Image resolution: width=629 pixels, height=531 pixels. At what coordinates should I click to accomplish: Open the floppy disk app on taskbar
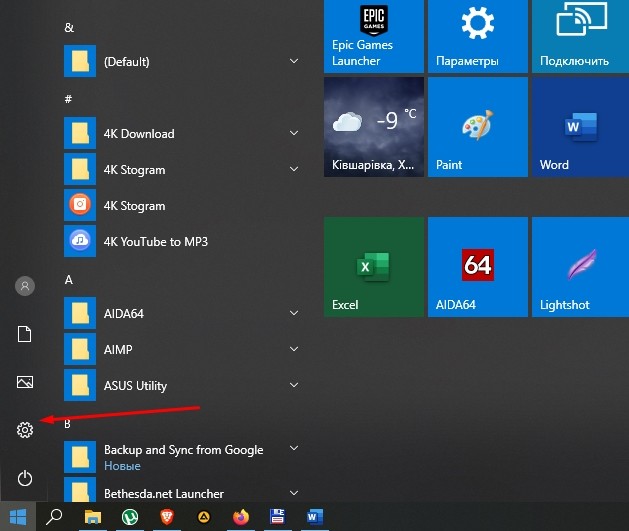pyautogui.click(x=278, y=517)
